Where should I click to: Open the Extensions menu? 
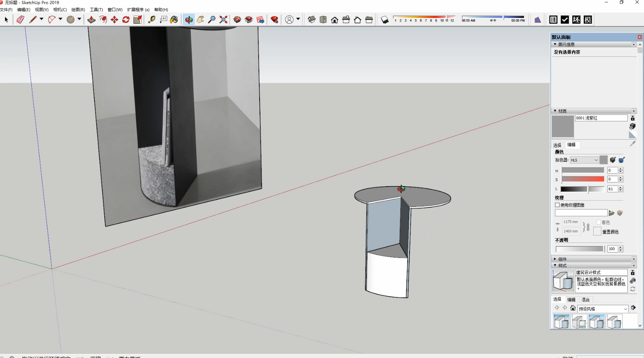138,10
